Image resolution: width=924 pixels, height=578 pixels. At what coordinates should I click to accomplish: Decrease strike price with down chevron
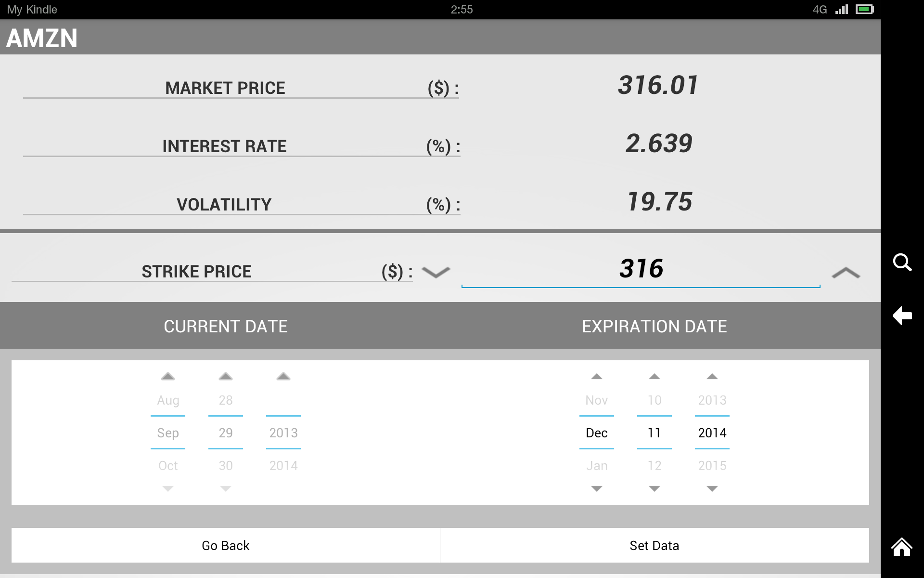(x=436, y=272)
